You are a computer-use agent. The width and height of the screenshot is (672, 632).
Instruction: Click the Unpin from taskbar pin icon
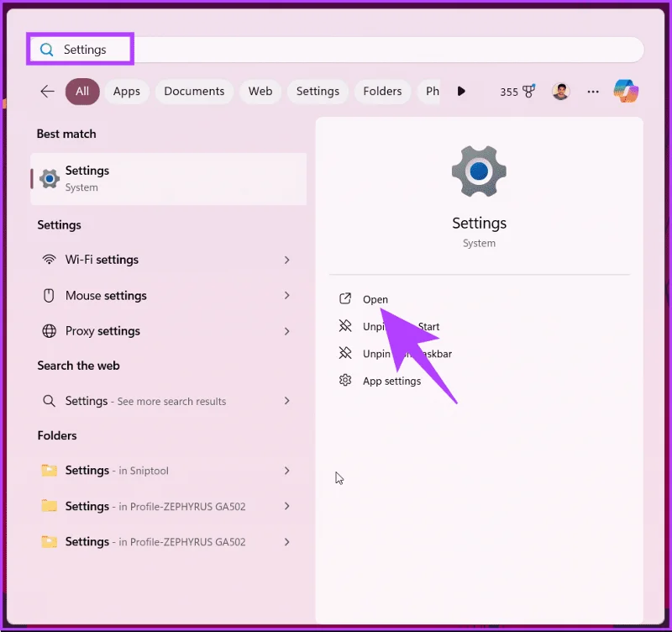[345, 353]
